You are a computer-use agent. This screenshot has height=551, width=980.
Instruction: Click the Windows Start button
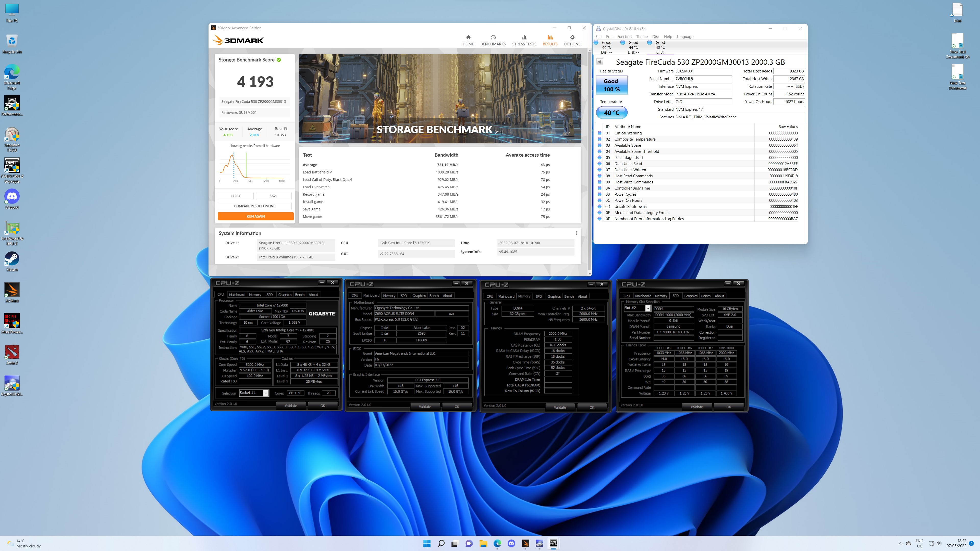coord(426,543)
